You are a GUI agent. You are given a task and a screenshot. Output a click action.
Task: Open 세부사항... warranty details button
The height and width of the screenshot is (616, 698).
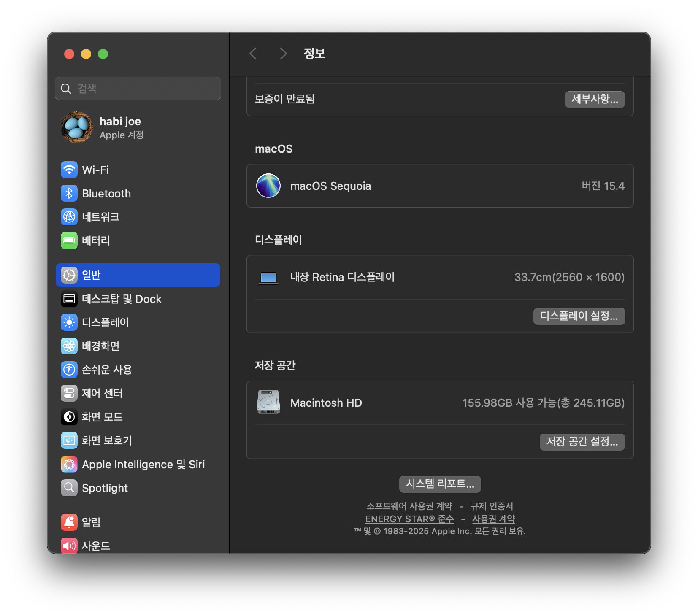point(595,99)
